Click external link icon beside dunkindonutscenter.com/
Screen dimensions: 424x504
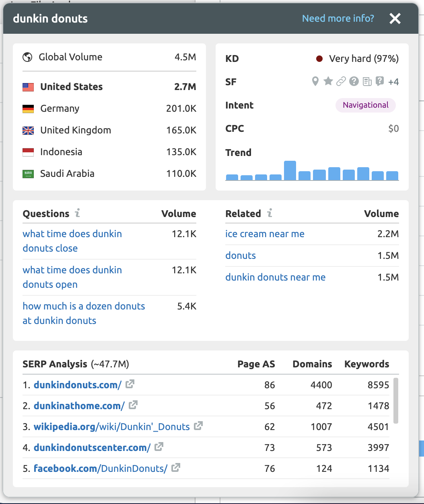pyautogui.click(x=159, y=447)
